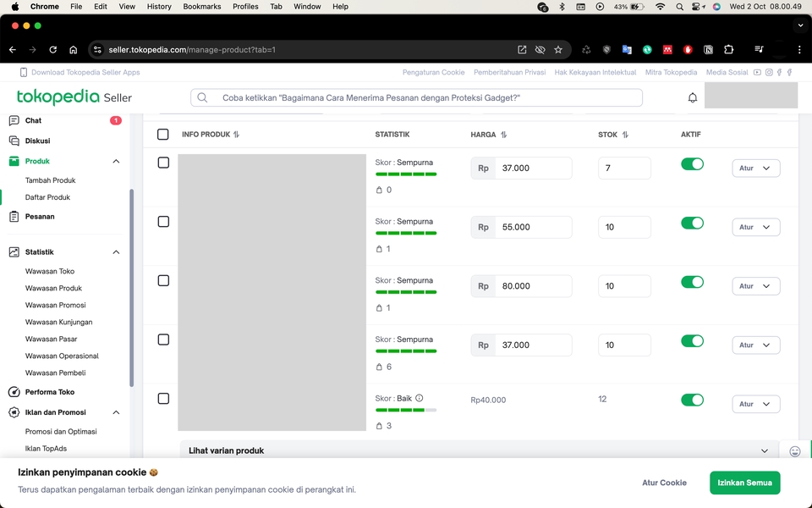Image resolution: width=812 pixels, height=508 pixels.
Task: Open the smiley feedback icon
Action: click(795, 451)
